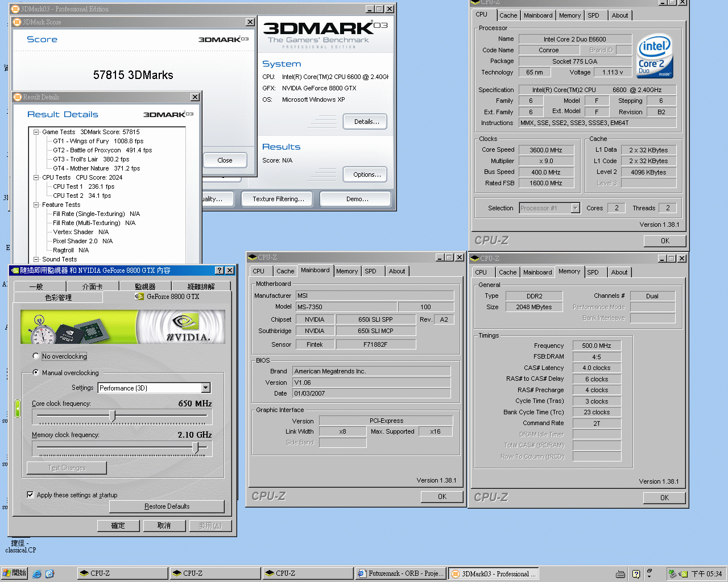Click the CPU-Z Memory window title icon

click(x=475, y=259)
